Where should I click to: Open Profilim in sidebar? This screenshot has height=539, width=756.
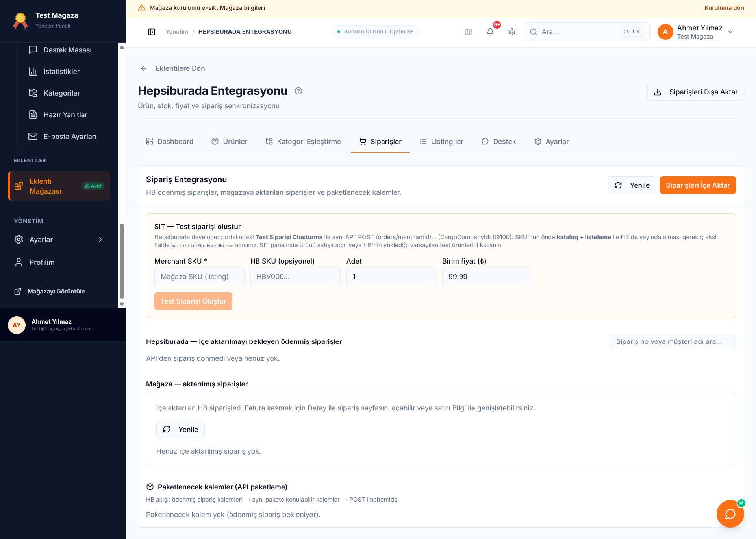59,262
